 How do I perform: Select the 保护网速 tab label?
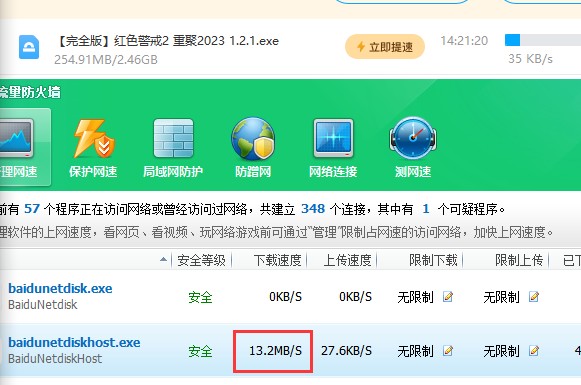point(93,172)
